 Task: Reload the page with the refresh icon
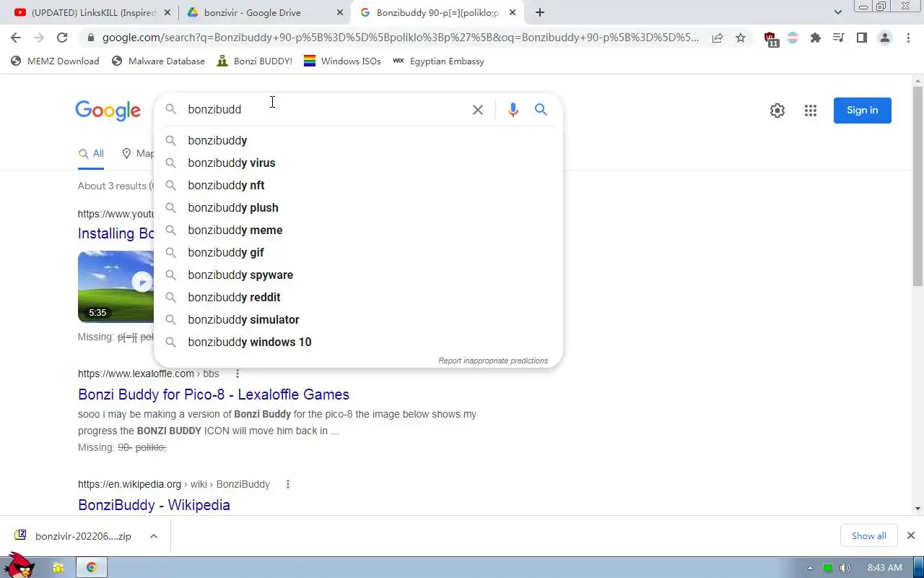point(62,38)
